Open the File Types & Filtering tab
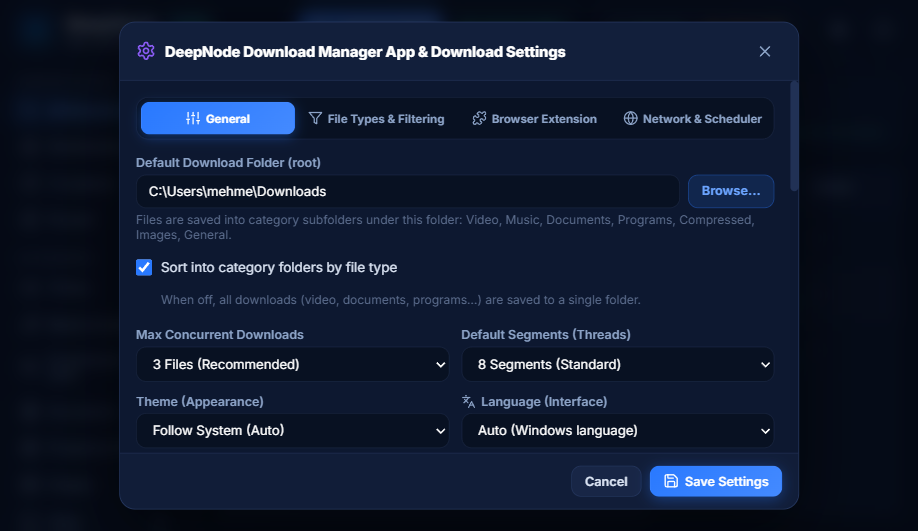Image resolution: width=918 pixels, height=531 pixels. 376,118
